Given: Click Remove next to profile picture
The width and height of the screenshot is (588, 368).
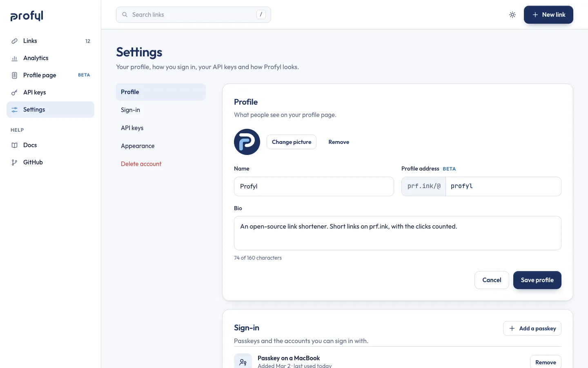Looking at the screenshot, I should 339,142.
